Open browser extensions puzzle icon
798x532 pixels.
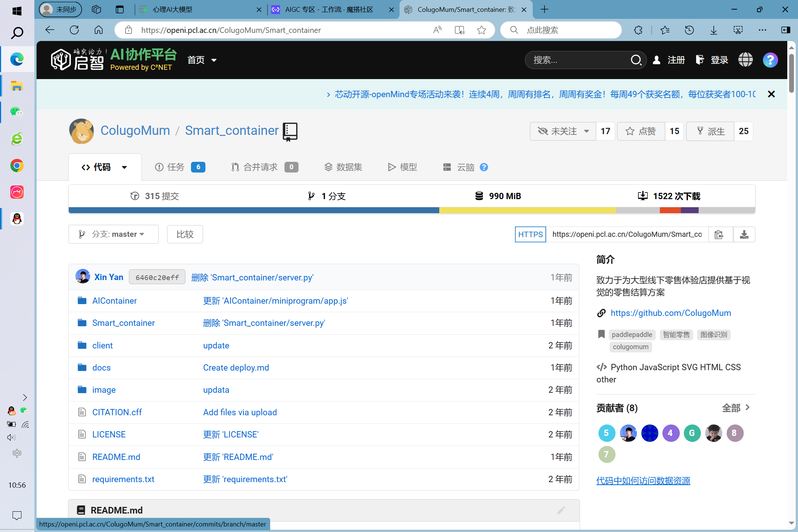(x=638, y=30)
